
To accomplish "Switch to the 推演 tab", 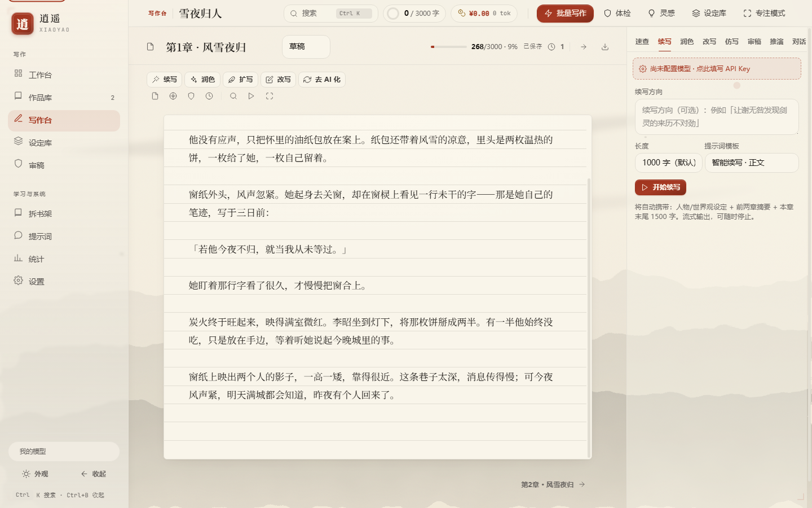I will tap(776, 42).
